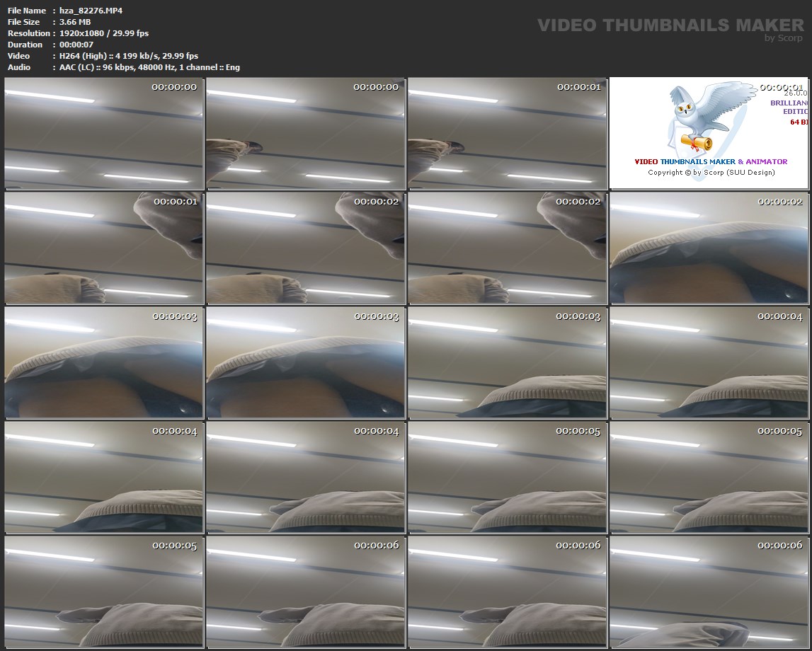Open the last frame stamped 00:00:02
812x651 pixels.
click(x=709, y=248)
